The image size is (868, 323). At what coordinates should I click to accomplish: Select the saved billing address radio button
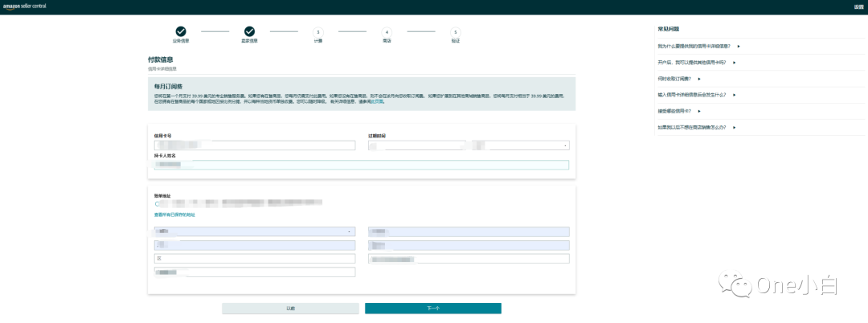(158, 204)
